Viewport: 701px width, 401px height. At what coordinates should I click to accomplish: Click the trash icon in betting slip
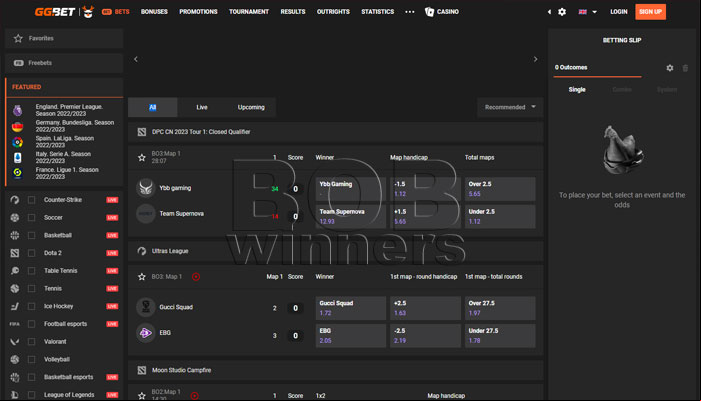click(x=685, y=68)
